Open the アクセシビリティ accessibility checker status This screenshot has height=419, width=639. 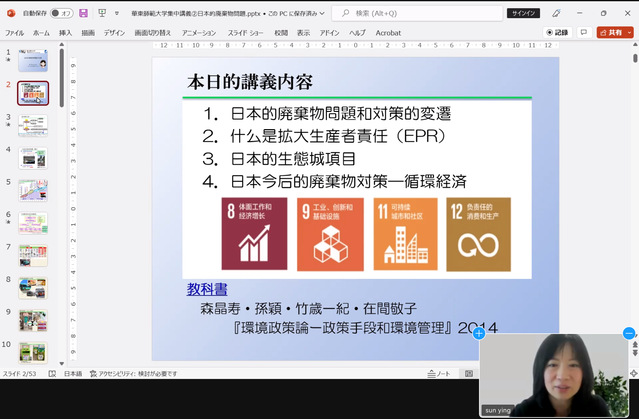133,373
